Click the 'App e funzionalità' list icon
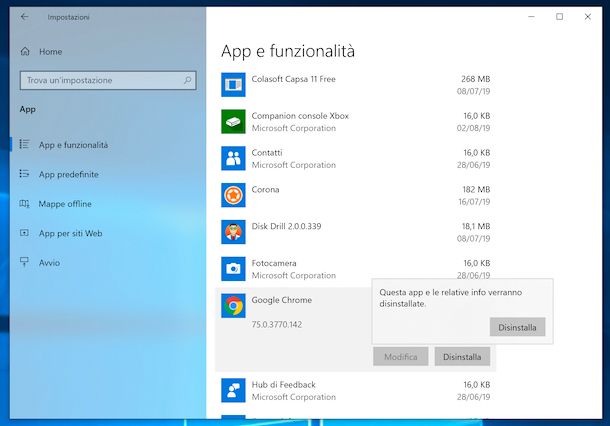This screenshot has height=426, width=610. (24, 144)
